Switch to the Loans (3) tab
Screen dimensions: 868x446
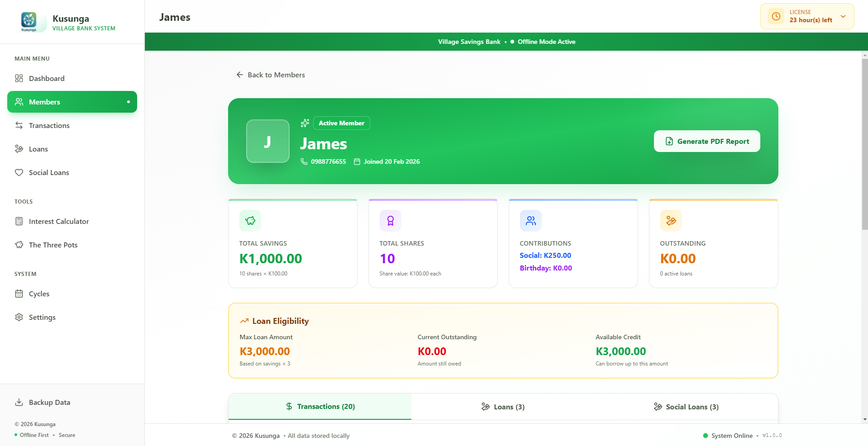pos(502,407)
